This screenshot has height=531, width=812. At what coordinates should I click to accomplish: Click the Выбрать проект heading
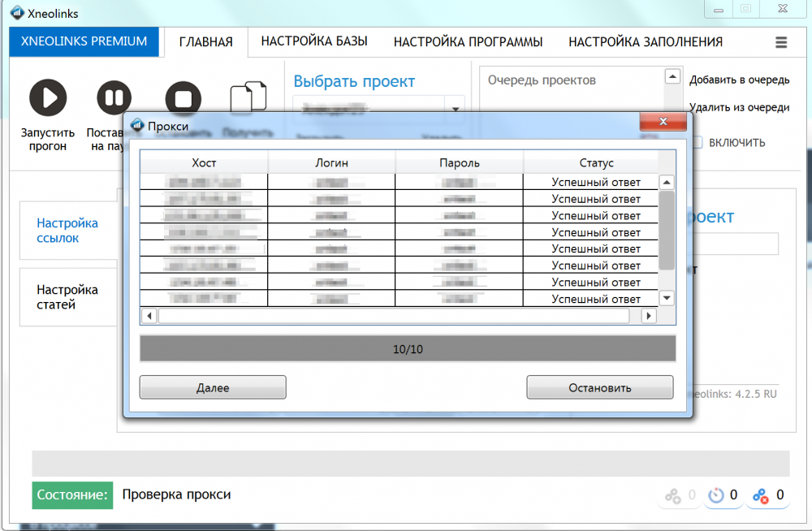pyautogui.click(x=354, y=81)
